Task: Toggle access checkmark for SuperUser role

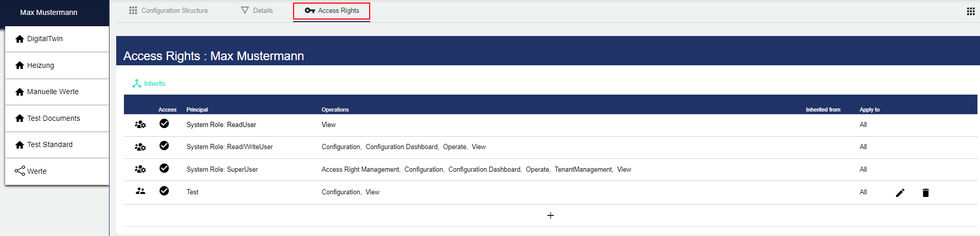Action: pos(164,168)
